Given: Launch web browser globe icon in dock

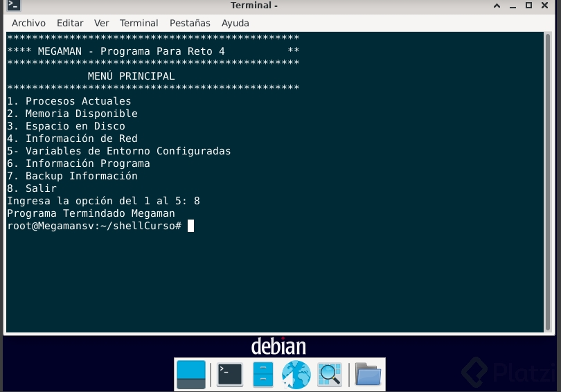Looking at the screenshot, I should tap(296, 375).
